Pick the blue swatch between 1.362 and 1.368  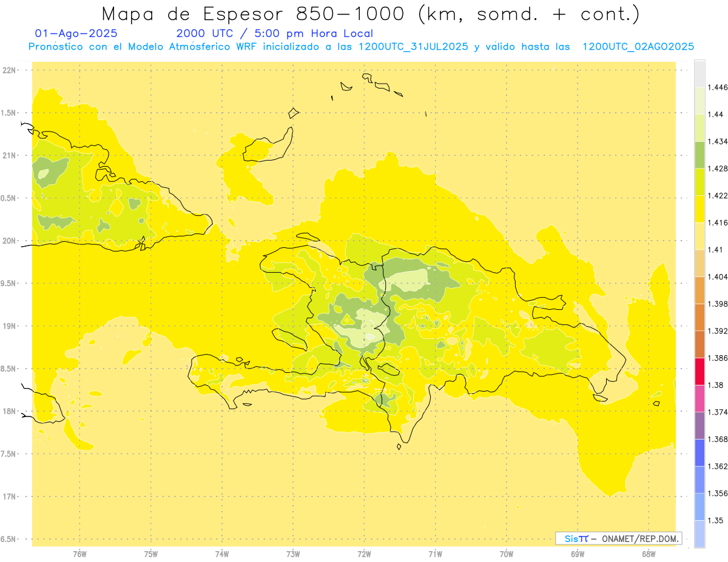tap(699, 453)
